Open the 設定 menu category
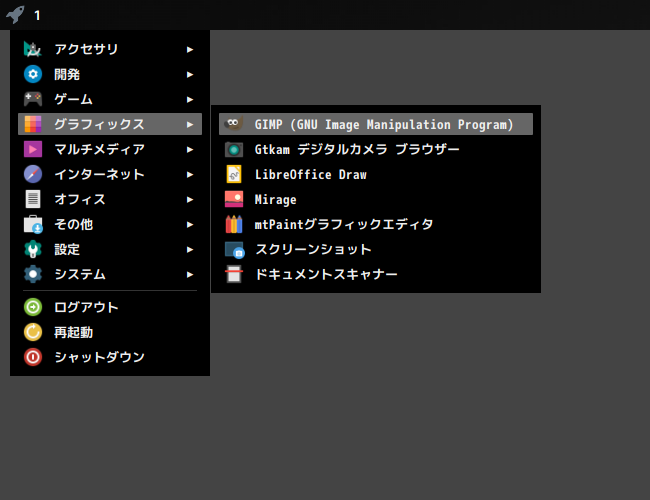The height and width of the screenshot is (500, 650). tap(110, 249)
